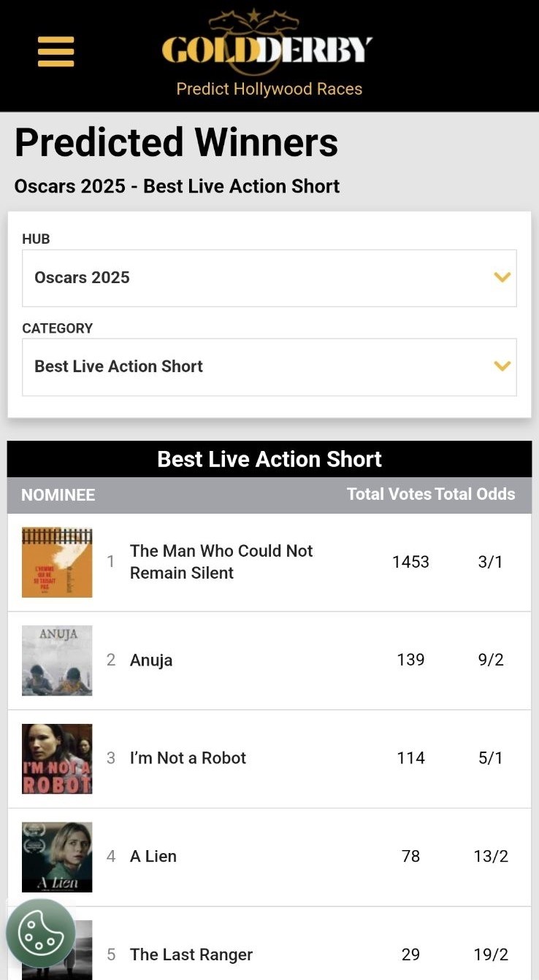
Task: Click the Predict Hollywood Races tagline
Action: coord(269,89)
